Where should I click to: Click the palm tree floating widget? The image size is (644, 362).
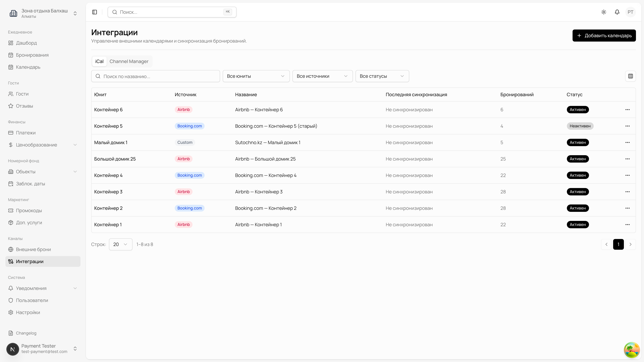[x=631, y=350]
